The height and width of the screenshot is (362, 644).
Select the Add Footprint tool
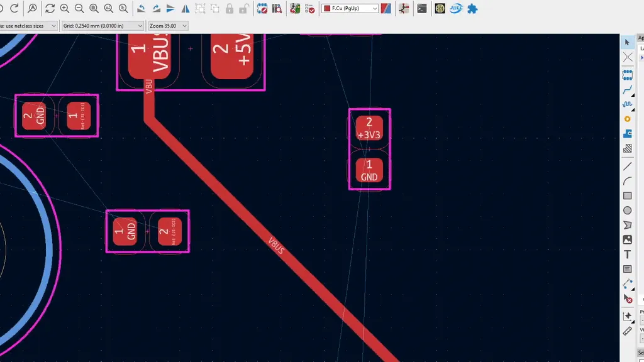627,75
